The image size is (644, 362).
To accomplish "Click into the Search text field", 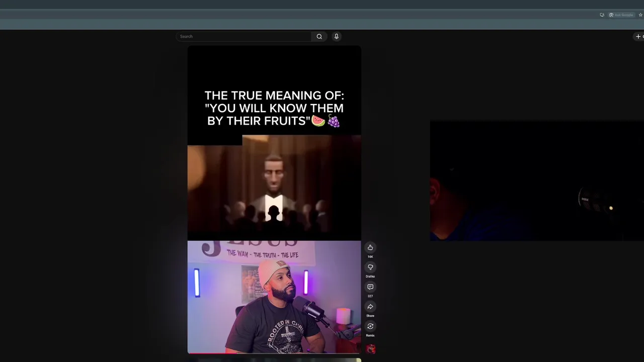I will pyautogui.click(x=244, y=36).
